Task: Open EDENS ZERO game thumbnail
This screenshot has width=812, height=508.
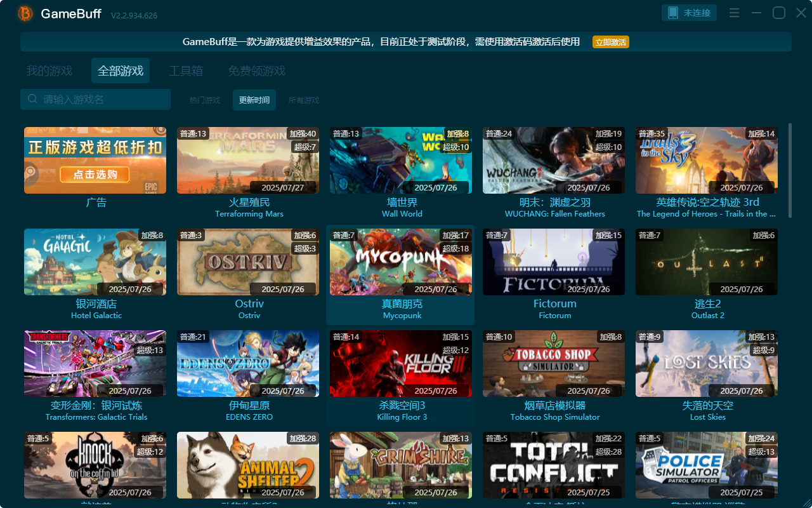Action: pos(248,363)
